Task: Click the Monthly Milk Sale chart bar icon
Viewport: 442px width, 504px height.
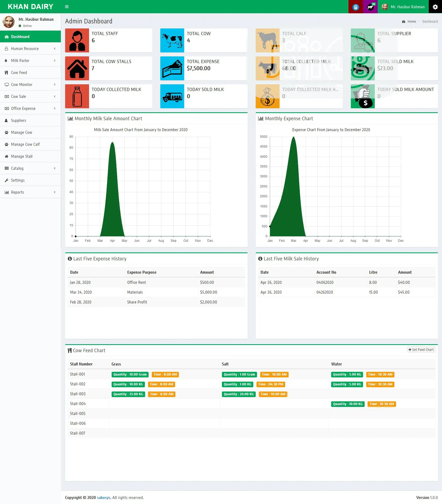Action: tap(70, 119)
